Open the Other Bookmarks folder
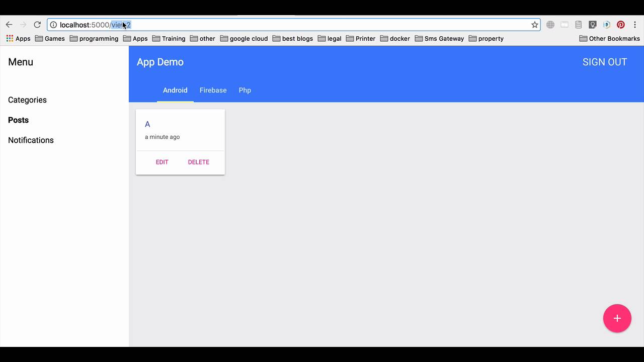The image size is (644, 362). click(610, 38)
